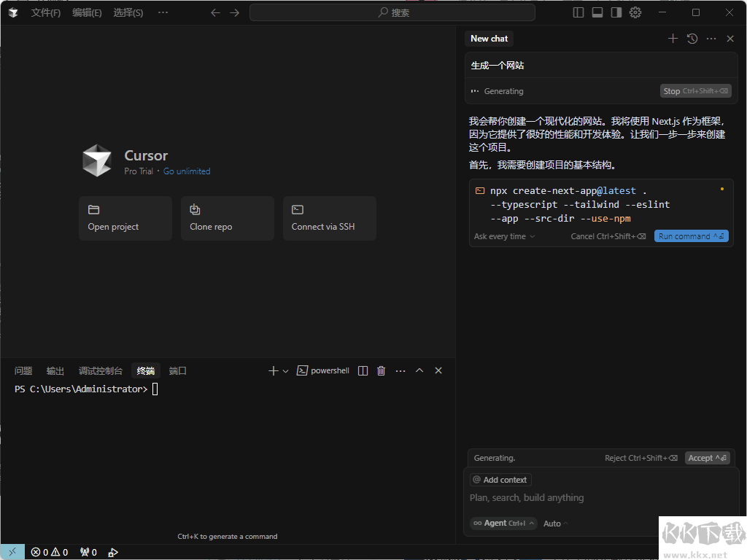Accept the generated changes

707,458
